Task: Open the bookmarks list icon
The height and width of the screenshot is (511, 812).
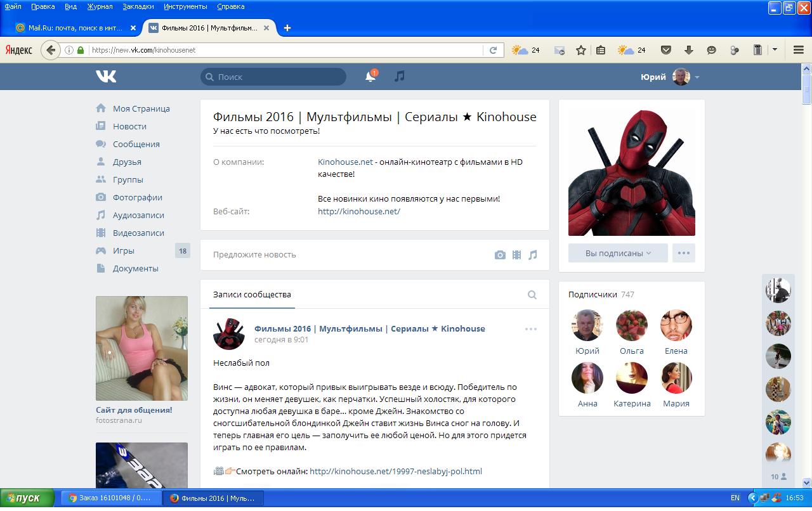Action: (x=601, y=50)
